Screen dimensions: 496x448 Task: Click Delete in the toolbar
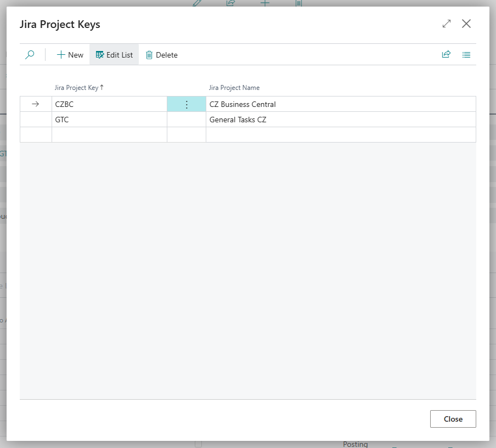[161, 55]
